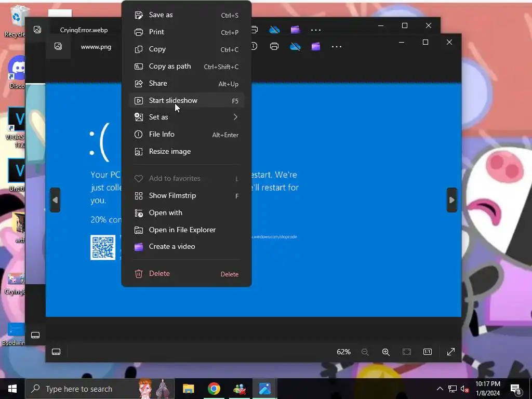This screenshot has width=532, height=399.
Task: Choose Save as in context menu
Action: pyautogui.click(x=187, y=15)
